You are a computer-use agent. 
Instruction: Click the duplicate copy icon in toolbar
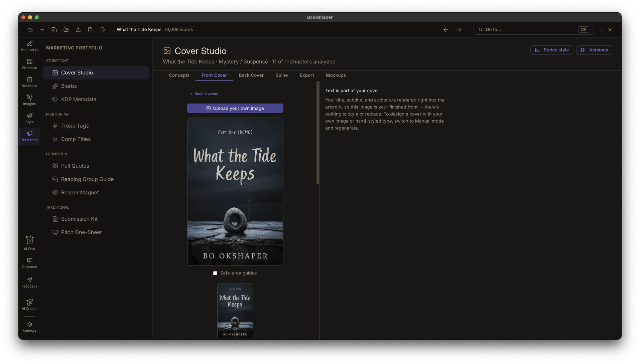tap(54, 30)
